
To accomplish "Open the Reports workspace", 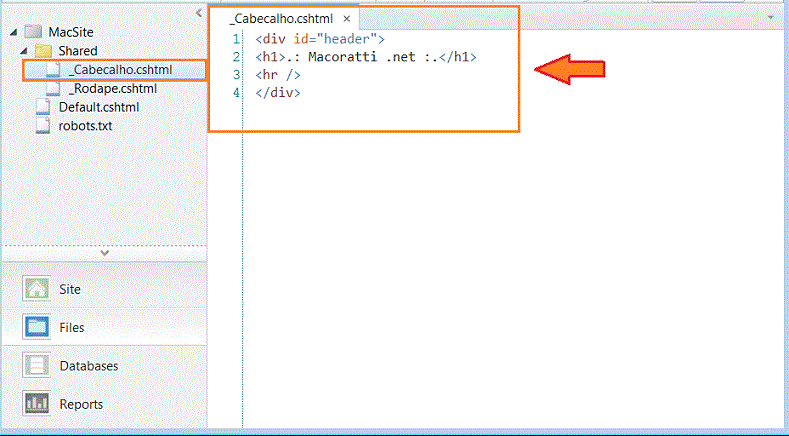I will point(105,404).
